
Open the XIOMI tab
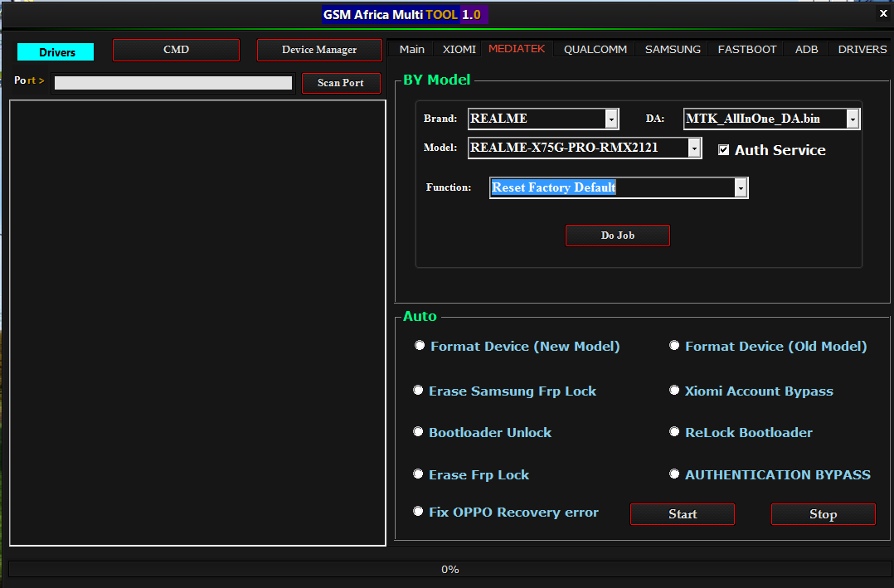(459, 49)
